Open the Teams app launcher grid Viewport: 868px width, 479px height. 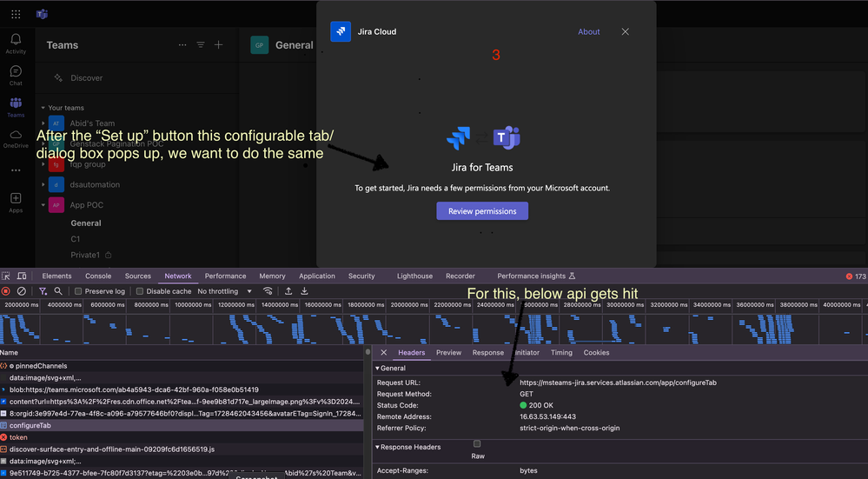[16, 15]
